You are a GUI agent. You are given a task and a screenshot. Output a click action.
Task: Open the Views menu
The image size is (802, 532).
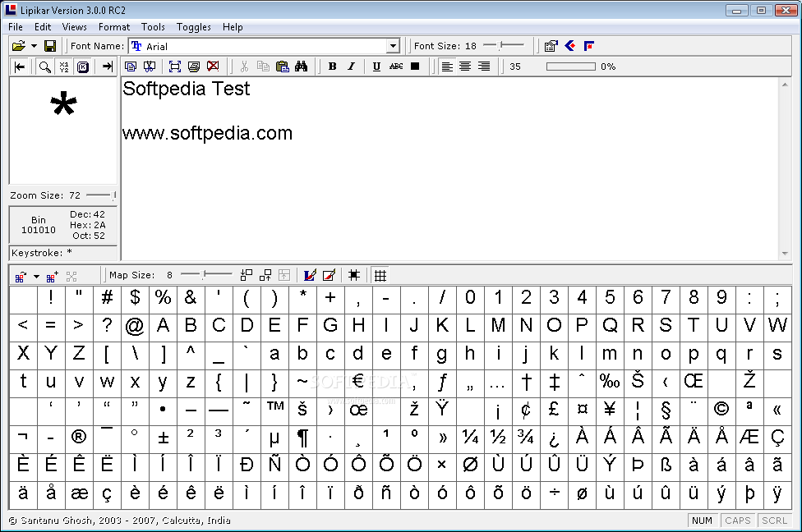point(74,27)
